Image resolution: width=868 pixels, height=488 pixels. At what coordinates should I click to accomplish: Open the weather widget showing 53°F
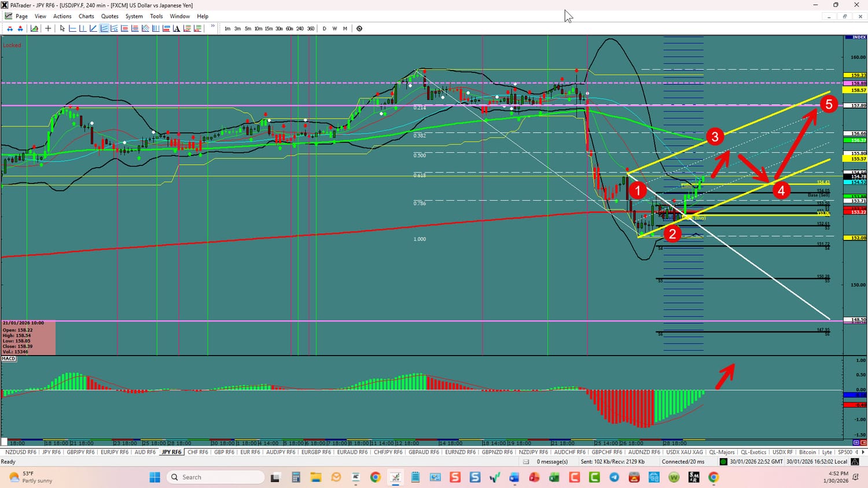pyautogui.click(x=31, y=477)
